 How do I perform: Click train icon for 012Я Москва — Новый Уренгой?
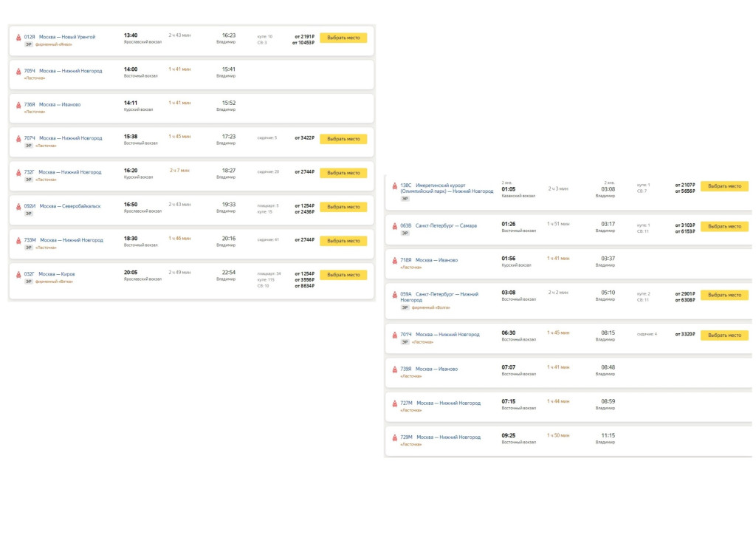coord(18,37)
